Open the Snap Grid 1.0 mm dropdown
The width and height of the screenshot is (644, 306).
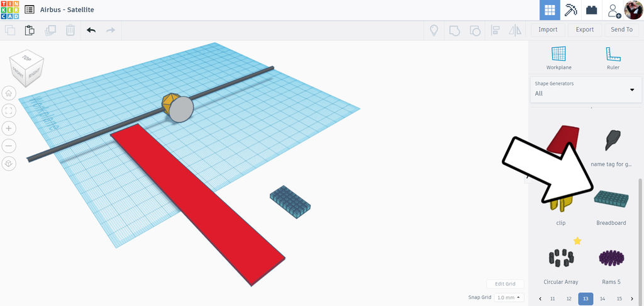click(x=509, y=297)
